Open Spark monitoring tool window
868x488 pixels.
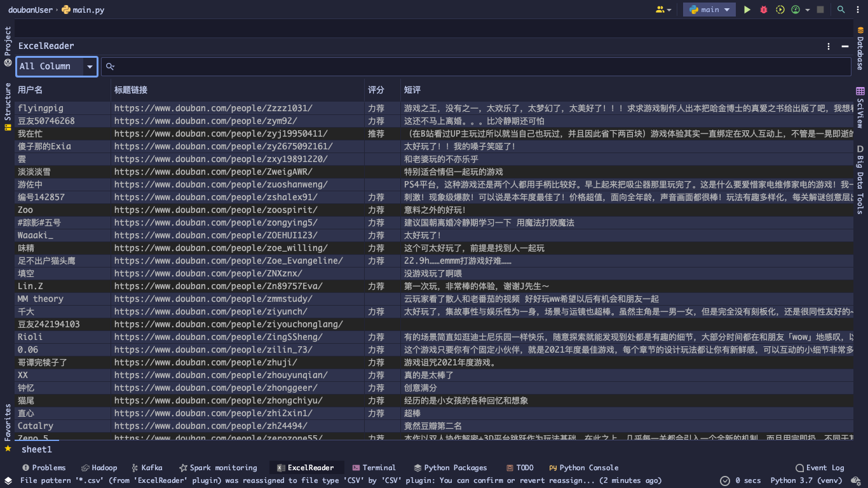tap(218, 468)
